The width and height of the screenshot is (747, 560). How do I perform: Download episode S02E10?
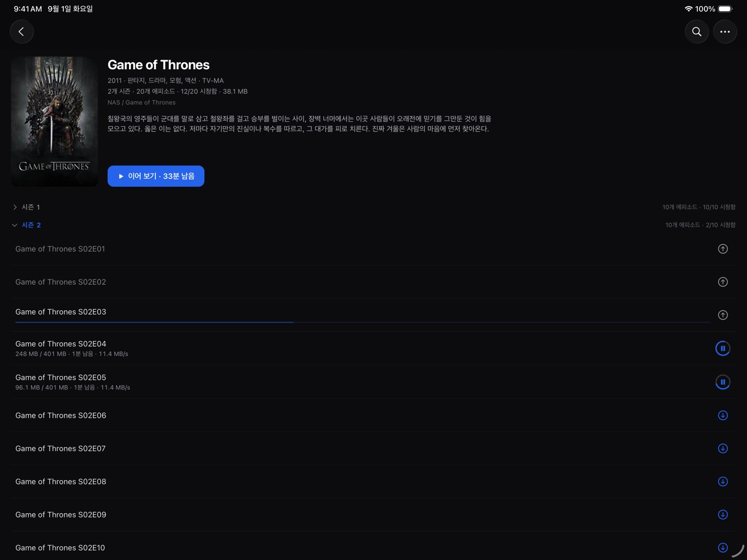coord(723,548)
